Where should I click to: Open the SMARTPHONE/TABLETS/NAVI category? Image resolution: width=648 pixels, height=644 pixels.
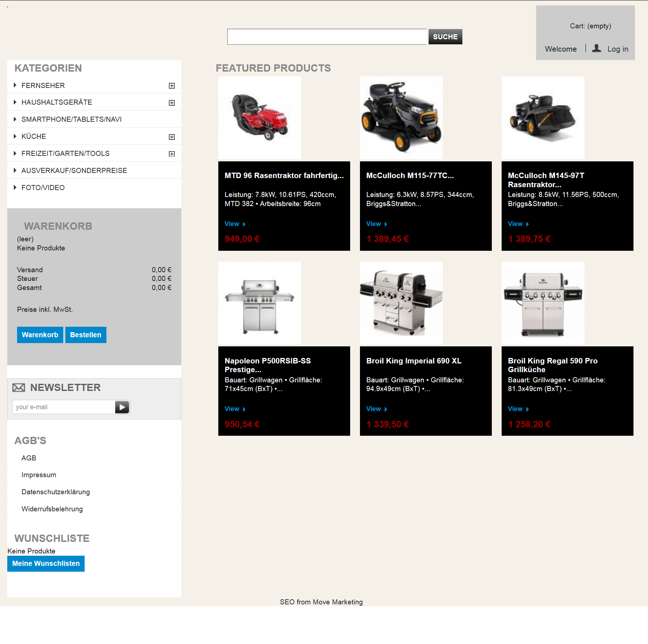72,119
